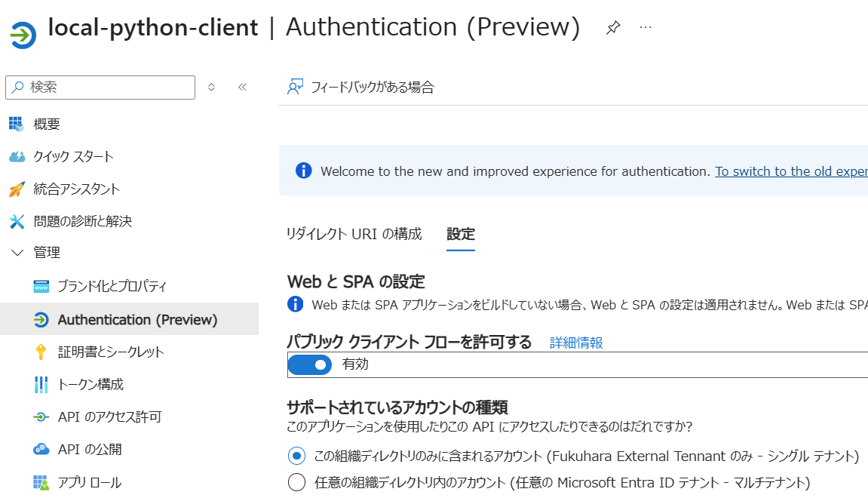Click the トークン構成 bars icon

41,384
